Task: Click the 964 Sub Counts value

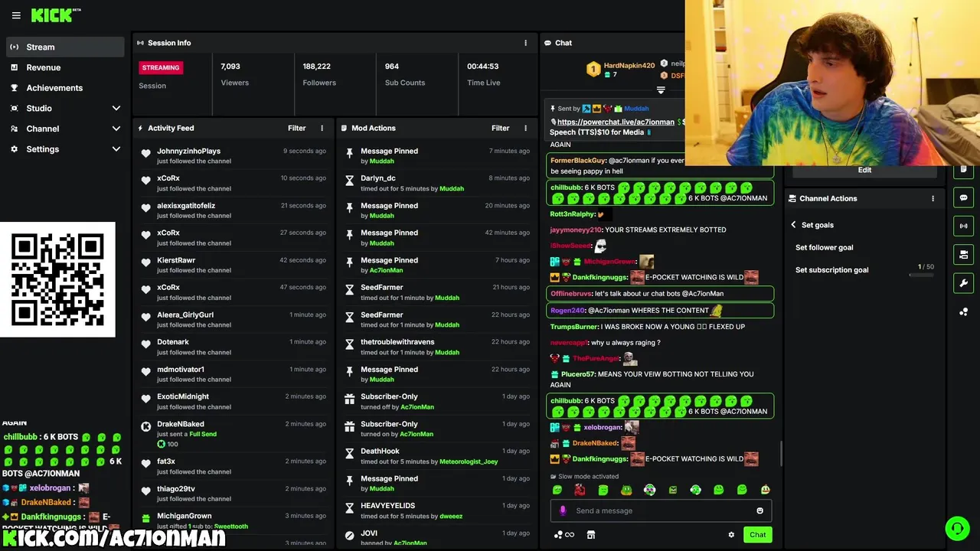Action: (x=392, y=67)
